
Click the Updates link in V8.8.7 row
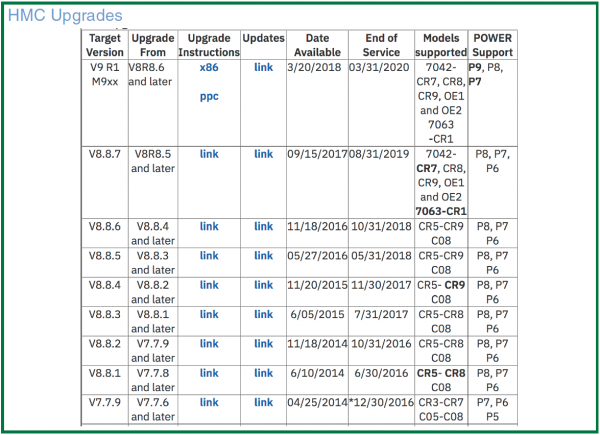[x=263, y=154]
